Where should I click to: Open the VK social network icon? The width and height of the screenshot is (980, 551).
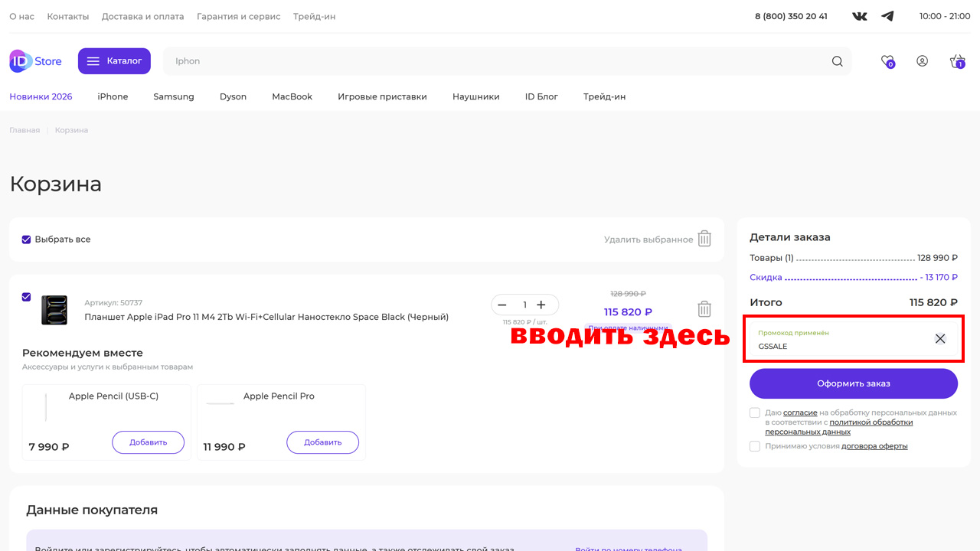(x=860, y=16)
